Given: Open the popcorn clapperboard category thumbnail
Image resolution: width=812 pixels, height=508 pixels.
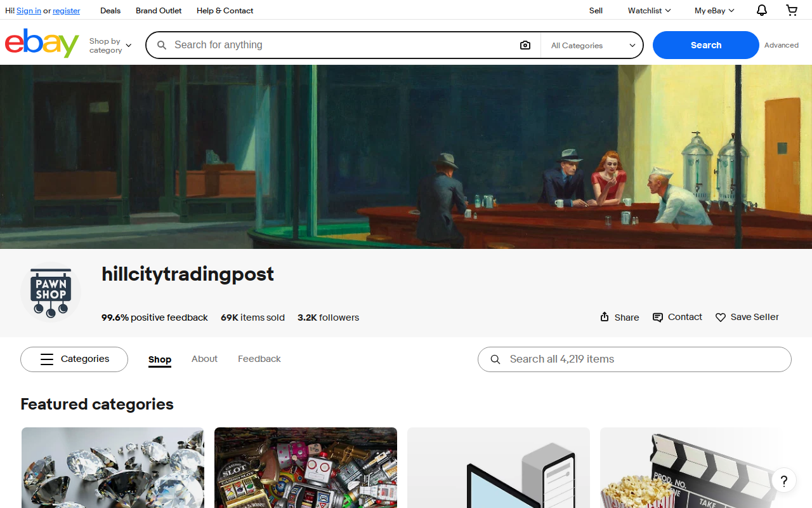Looking at the screenshot, I should [691, 467].
